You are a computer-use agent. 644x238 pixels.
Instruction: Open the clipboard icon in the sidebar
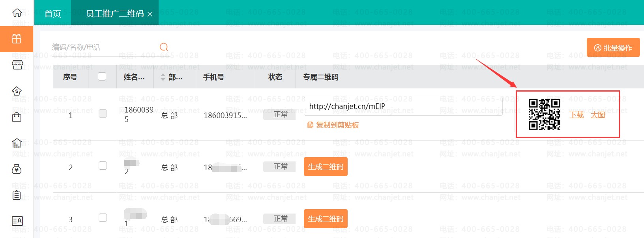pos(17,195)
